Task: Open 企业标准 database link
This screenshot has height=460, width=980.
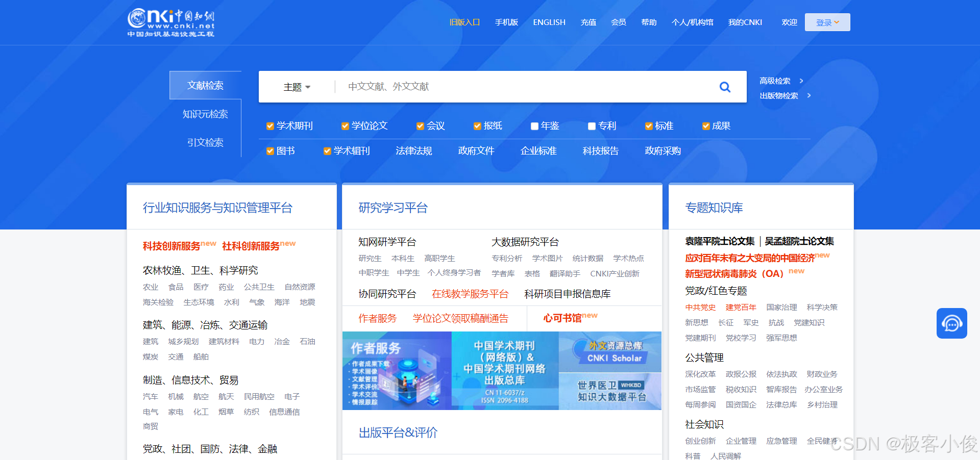Action: point(538,151)
